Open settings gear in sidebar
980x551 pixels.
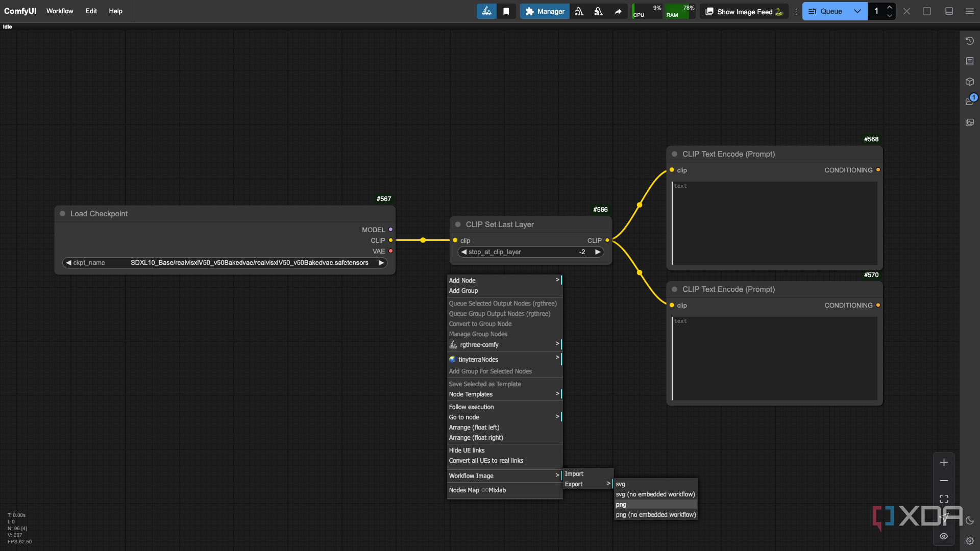coord(970,541)
